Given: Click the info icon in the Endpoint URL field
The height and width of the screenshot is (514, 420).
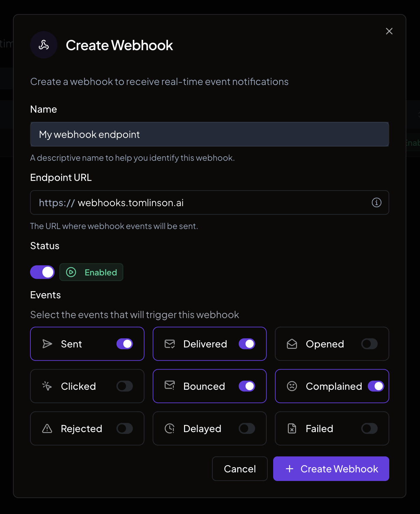Looking at the screenshot, I should pyautogui.click(x=376, y=202).
